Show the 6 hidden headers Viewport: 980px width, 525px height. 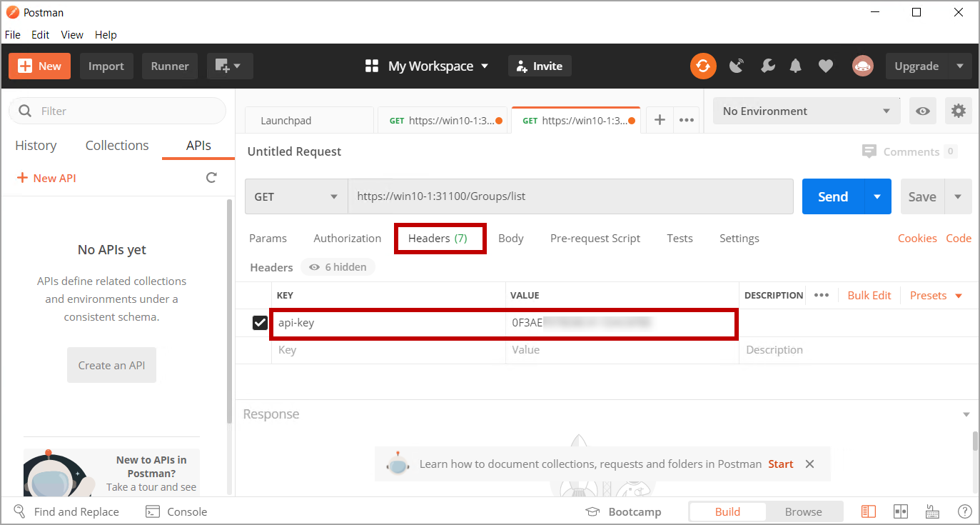pos(338,267)
